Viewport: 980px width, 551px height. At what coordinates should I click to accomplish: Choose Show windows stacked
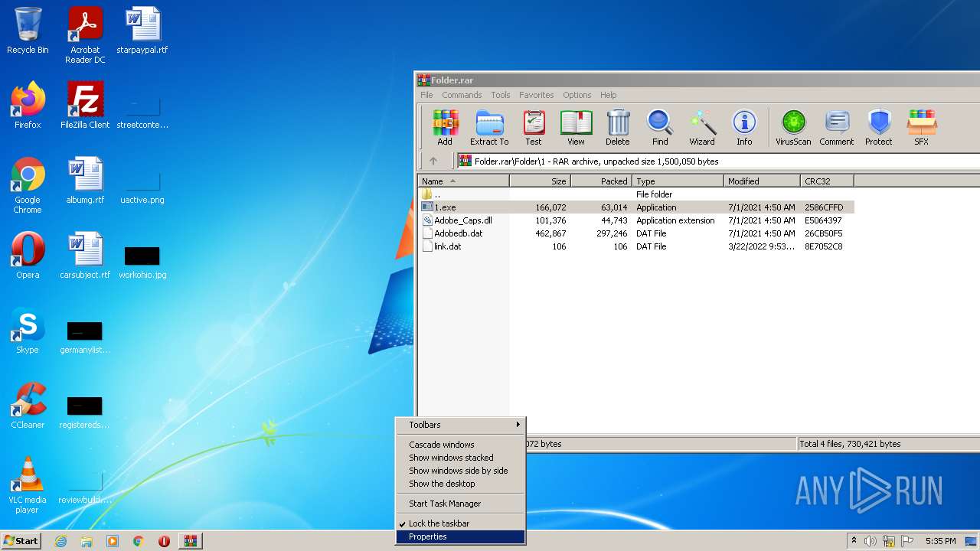point(460,458)
